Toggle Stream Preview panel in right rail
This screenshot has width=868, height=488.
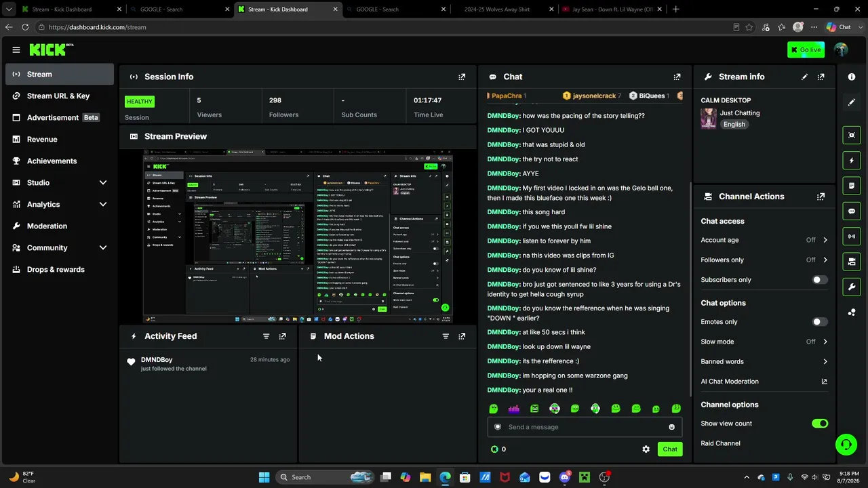pos(852,135)
